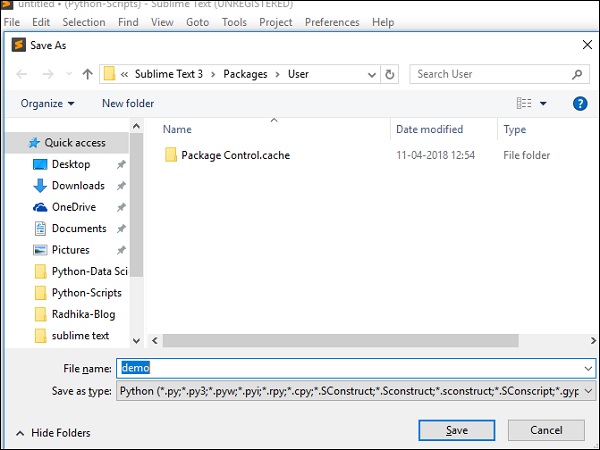
Task: Click the Back navigation arrow
Action: pyautogui.click(x=24, y=74)
